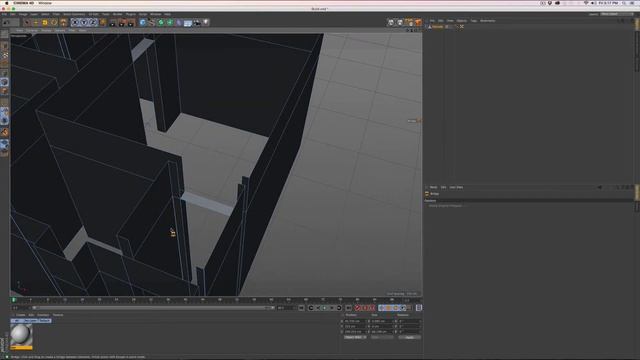
Task: Open macOS Window menu in top bar
Action: pyautogui.click(x=45, y=3)
